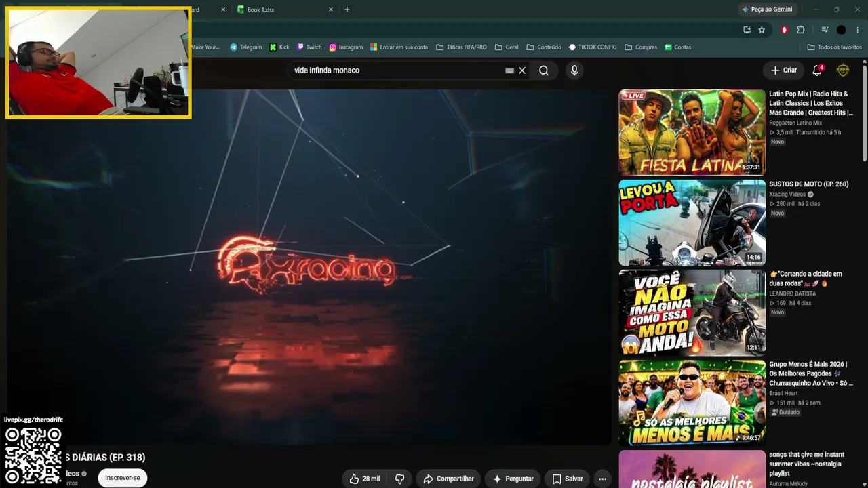Image resolution: width=868 pixels, height=488 pixels.
Task: Bookmark this page with the star icon
Action: (x=762, y=30)
